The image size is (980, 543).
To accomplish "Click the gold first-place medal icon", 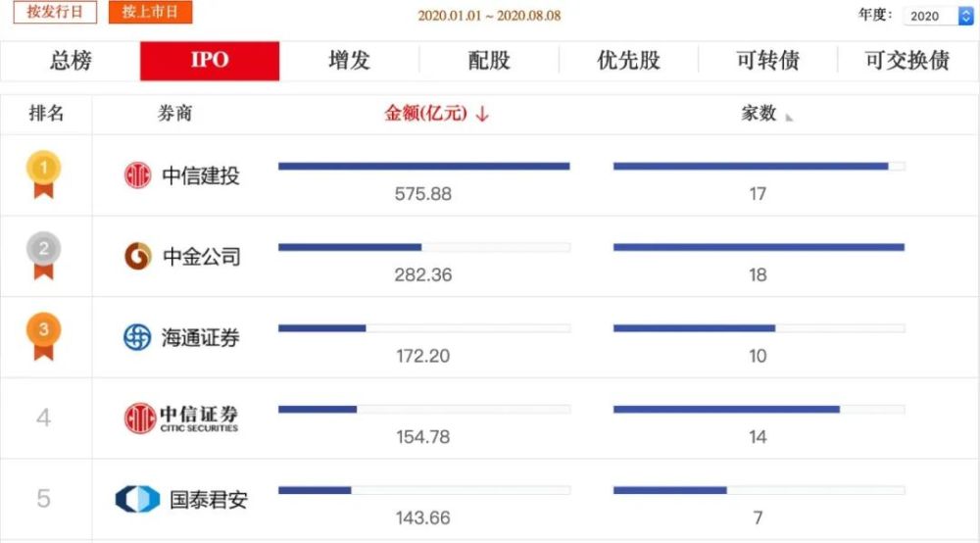I will click(x=44, y=175).
